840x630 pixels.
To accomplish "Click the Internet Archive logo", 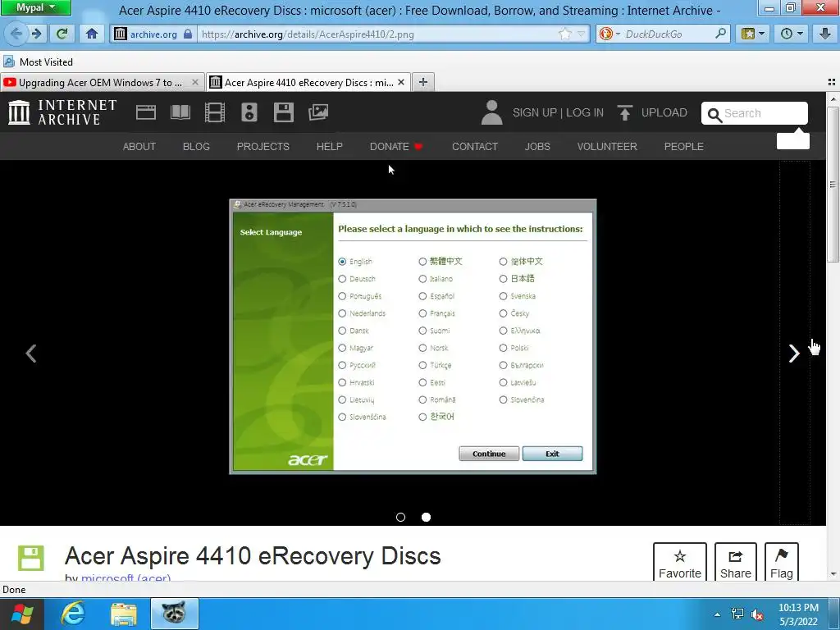I will 62,112.
